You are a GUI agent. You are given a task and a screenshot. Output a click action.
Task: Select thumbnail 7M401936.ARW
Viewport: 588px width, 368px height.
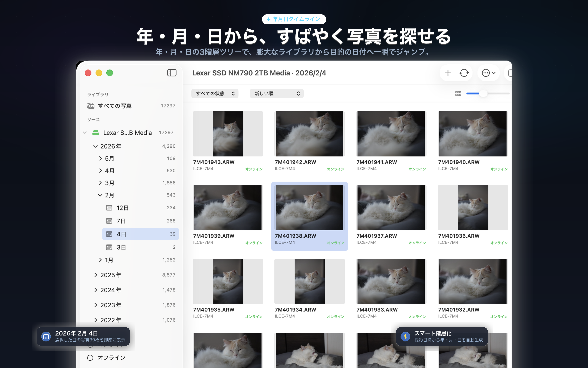point(473,208)
